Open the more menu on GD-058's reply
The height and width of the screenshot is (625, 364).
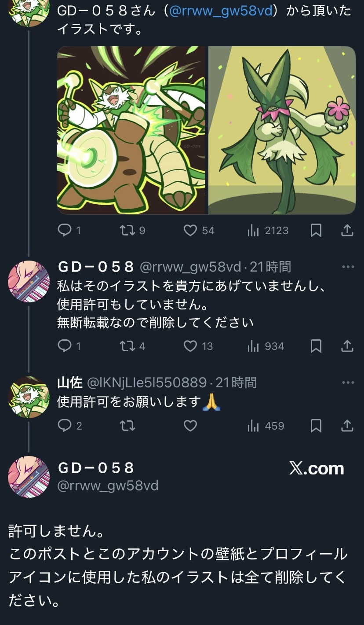tap(348, 267)
